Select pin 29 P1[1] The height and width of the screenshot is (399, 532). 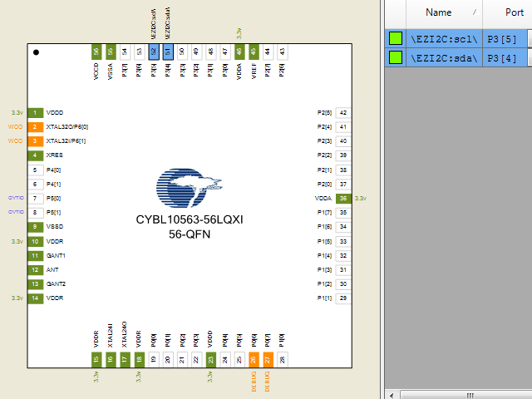tap(343, 298)
